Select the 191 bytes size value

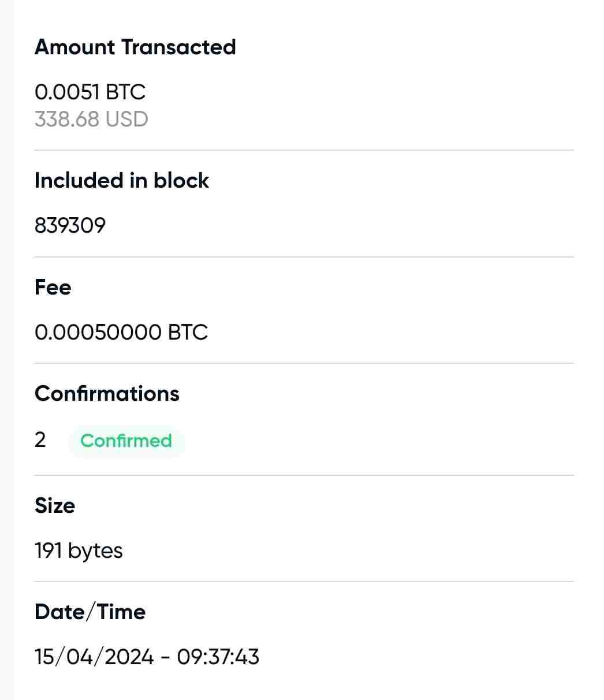point(79,550)
